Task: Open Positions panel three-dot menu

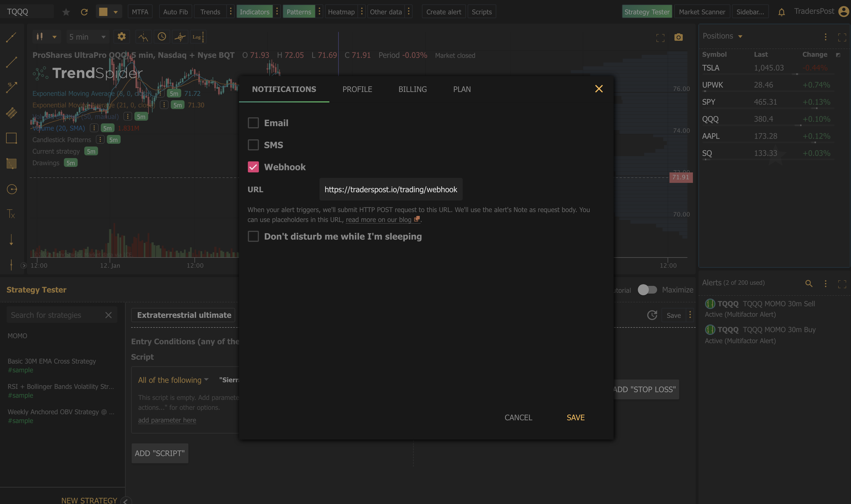Action: point(826,37)
